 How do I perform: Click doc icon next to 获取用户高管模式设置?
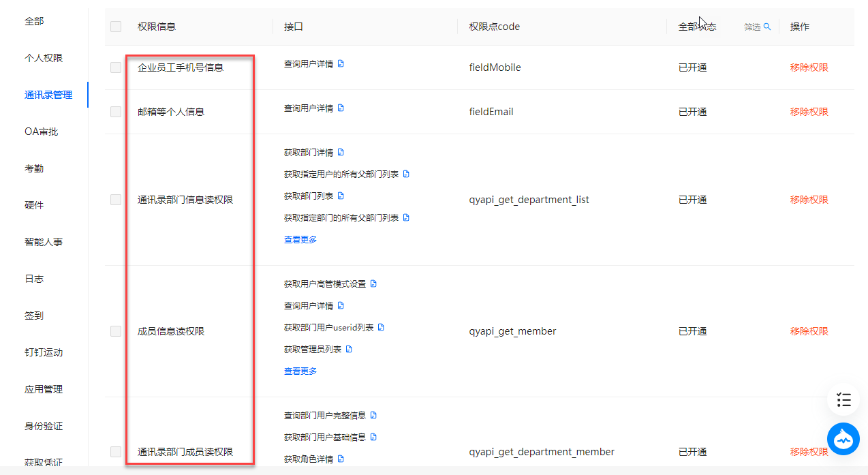[373, 284]
